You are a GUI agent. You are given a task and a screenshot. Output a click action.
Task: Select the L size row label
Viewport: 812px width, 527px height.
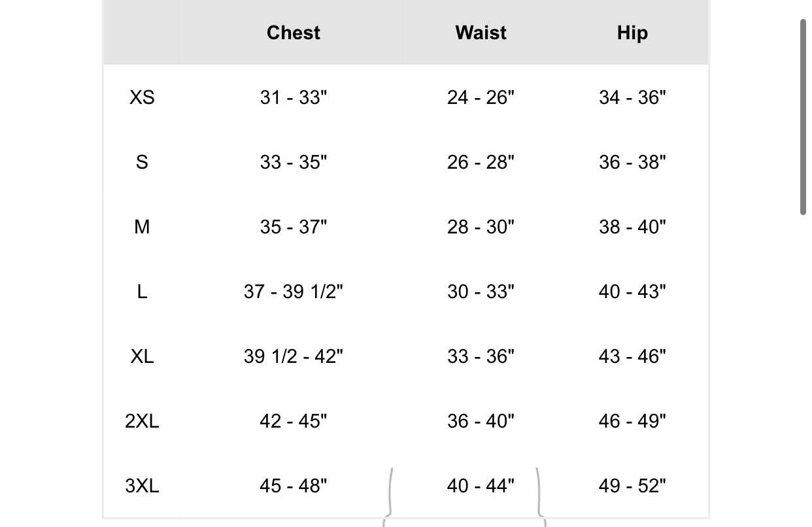(142, 292)
